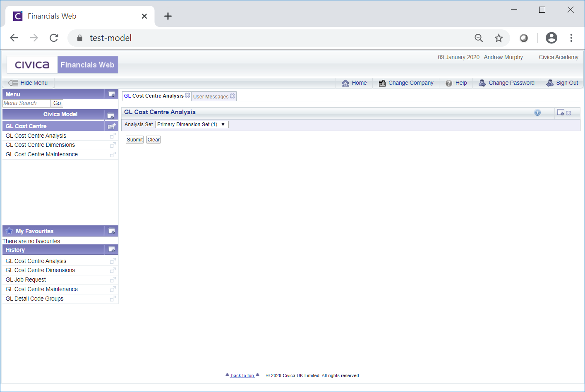Open History GL Cost Centre Maintenance in new window

click(113, 289)
